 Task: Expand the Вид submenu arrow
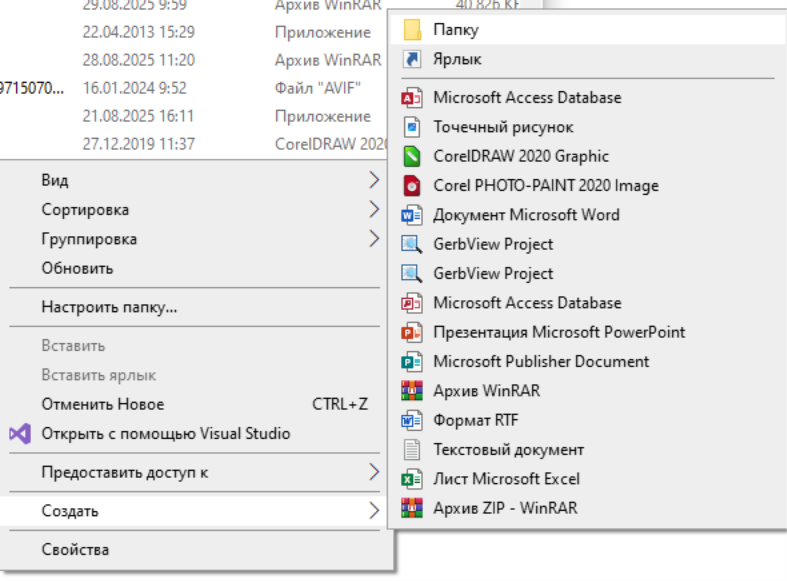click(x=374, y=180)
